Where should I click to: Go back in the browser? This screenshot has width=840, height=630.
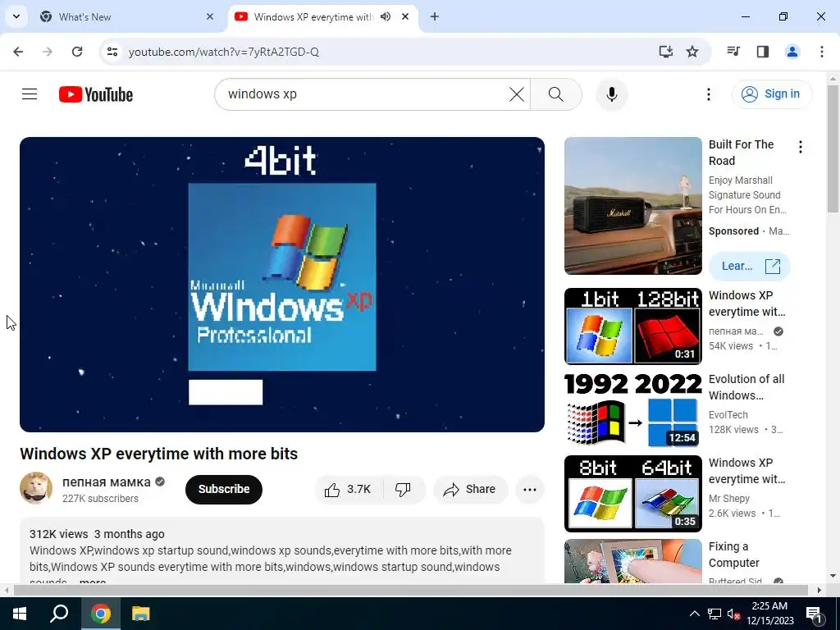click(18, 52)
